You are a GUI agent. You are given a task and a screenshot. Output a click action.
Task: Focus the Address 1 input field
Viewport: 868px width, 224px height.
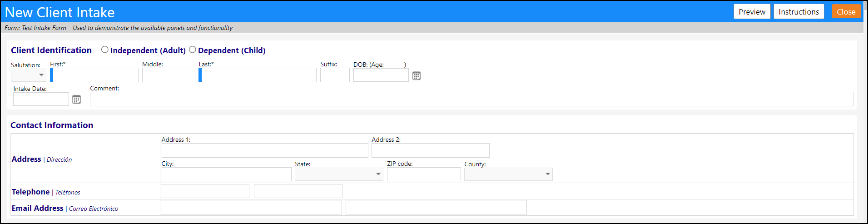pyautogui.click(x=265, y=150)
